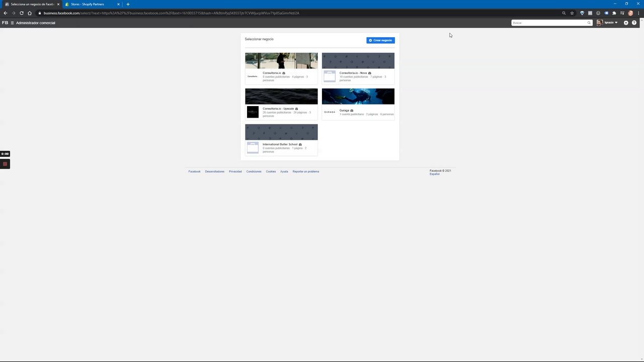Click the browser address bar URL
Image resolution: width=644 pixels, height=362 pixels.
tap(171, 13)
